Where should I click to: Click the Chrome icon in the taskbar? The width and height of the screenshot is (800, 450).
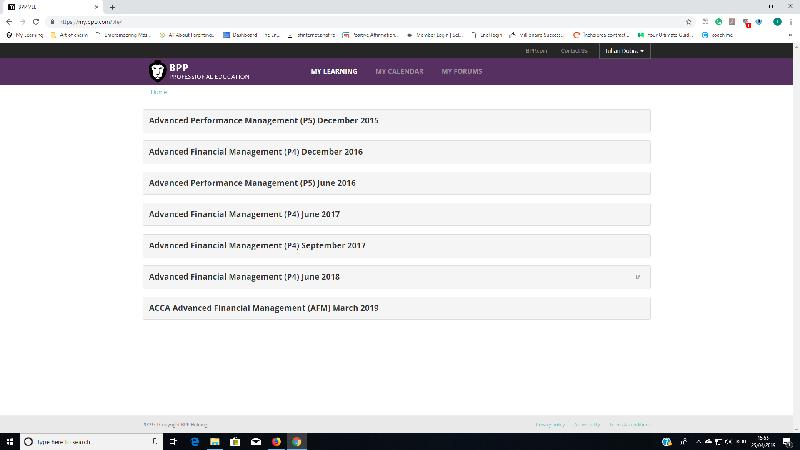coord(296,442)
